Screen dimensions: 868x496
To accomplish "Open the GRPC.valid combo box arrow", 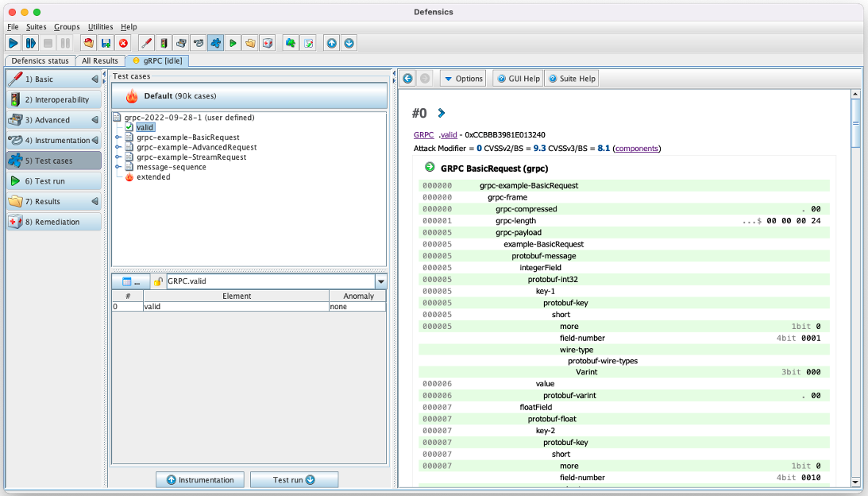I will [380, 281].
